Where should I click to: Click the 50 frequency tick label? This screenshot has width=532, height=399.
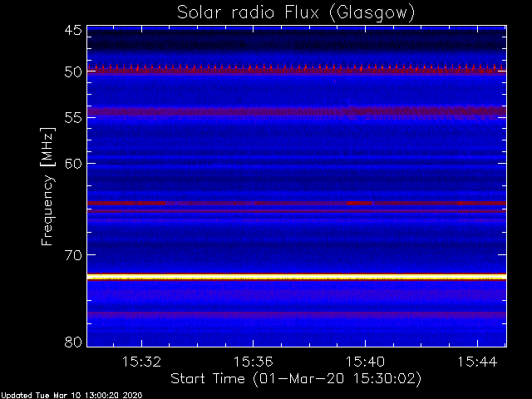point(73,72)
